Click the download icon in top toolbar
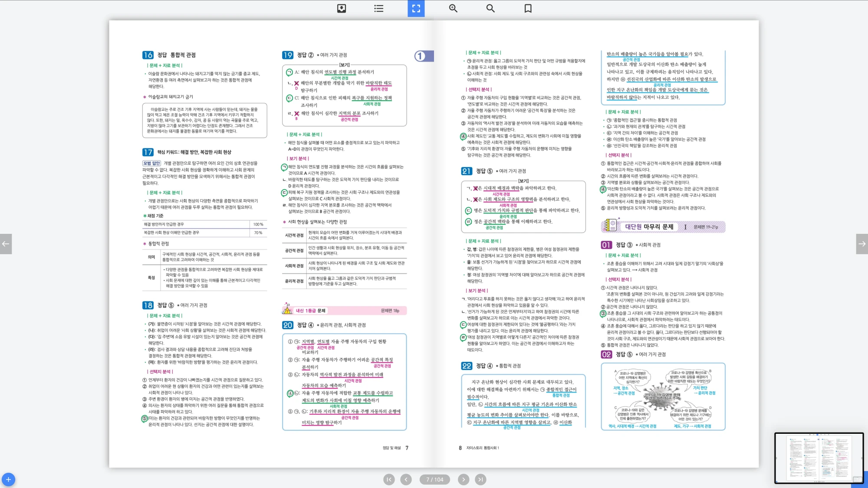Screen dimensions: 868x488 (x=342, y=8)
